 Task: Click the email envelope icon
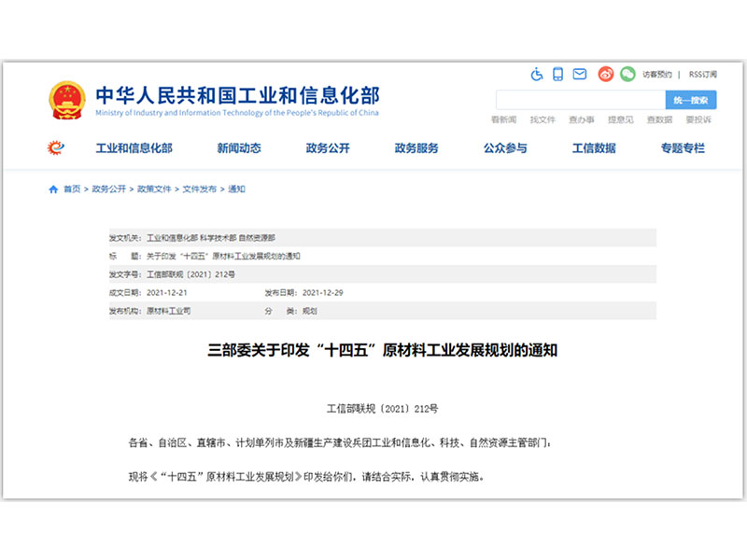click(x=580, y=74)
